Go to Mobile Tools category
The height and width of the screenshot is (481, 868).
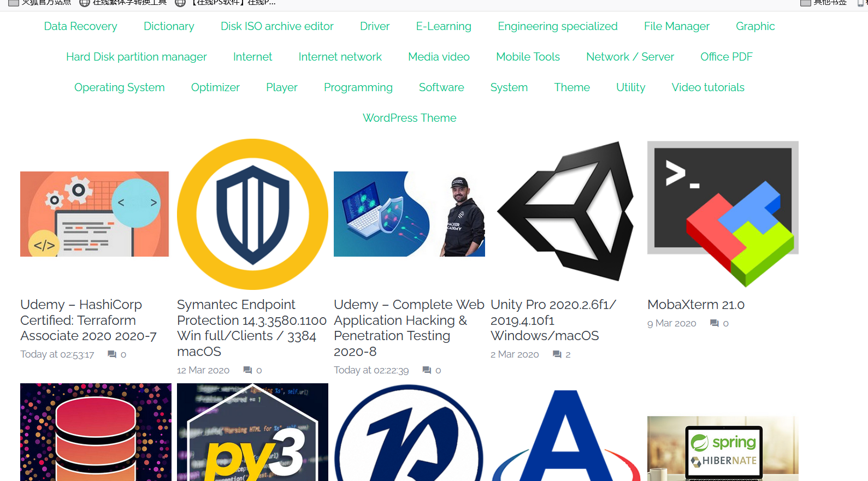tap(528, 57)
